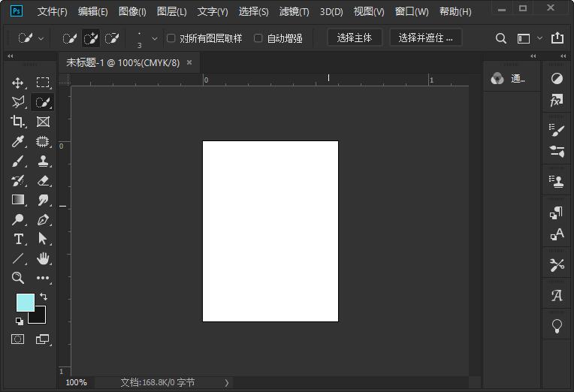Open the brush size picker dropdown
The image size is (574, 392).
tap(155, 38)
